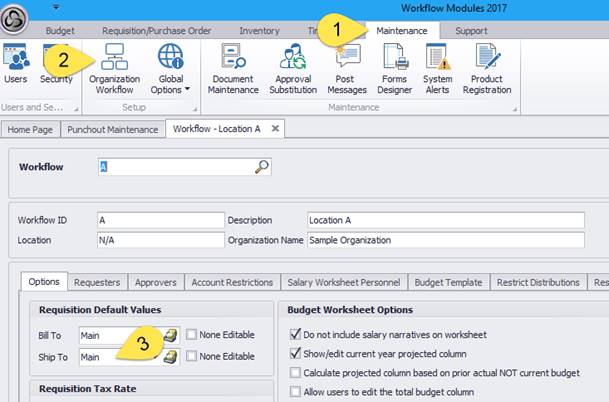Open quick access toolbar dropdown arrow
The image size is (609, 402).
point(53,6)
